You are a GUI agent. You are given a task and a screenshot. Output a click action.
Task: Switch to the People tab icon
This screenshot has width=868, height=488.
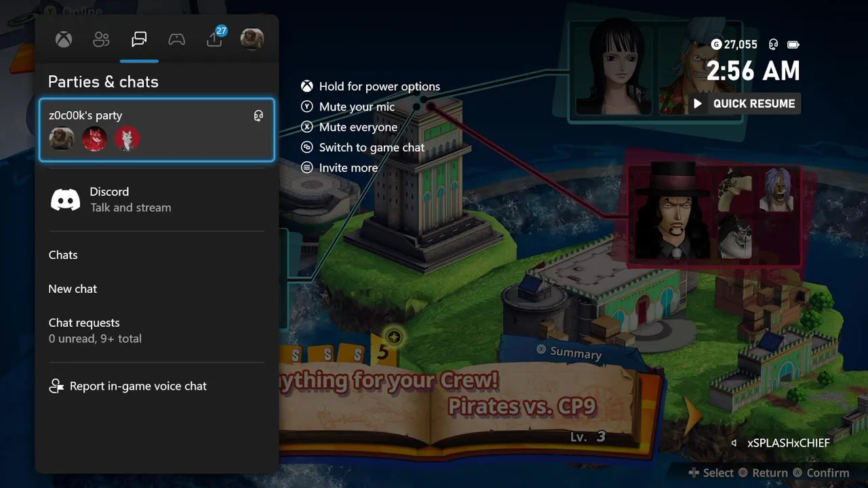pyautogui.click(x=101, y=39)
